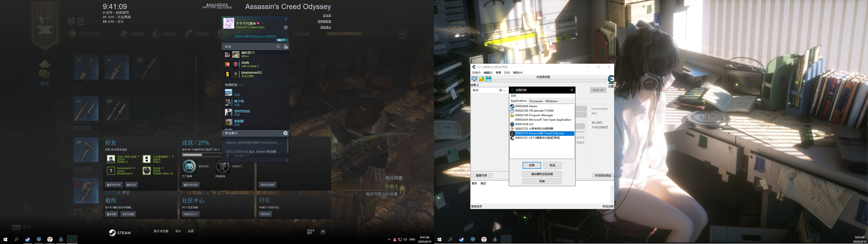Click the group chat panel scrollbar
Screen dimensions: 868x244
pos(288,145)
